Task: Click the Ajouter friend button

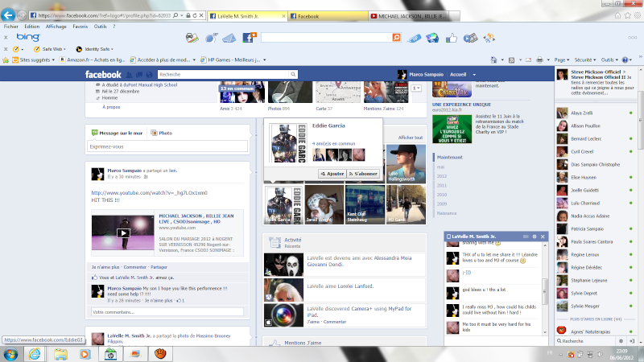Action: pyautogui.click(x=332, y=174)
